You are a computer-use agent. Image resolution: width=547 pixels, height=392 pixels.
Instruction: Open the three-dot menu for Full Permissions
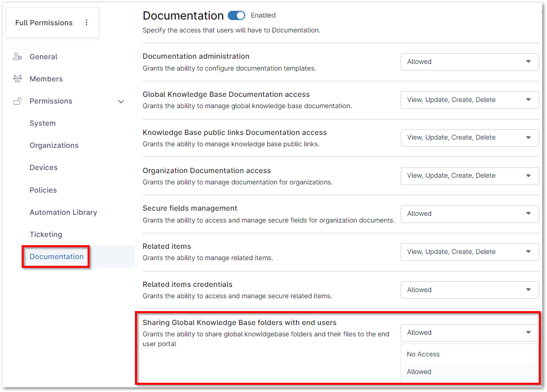point(87,22)
